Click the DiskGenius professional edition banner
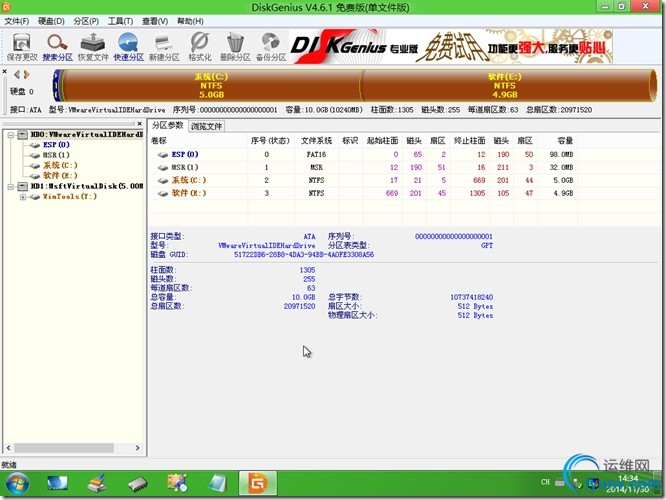 (451, 47)
